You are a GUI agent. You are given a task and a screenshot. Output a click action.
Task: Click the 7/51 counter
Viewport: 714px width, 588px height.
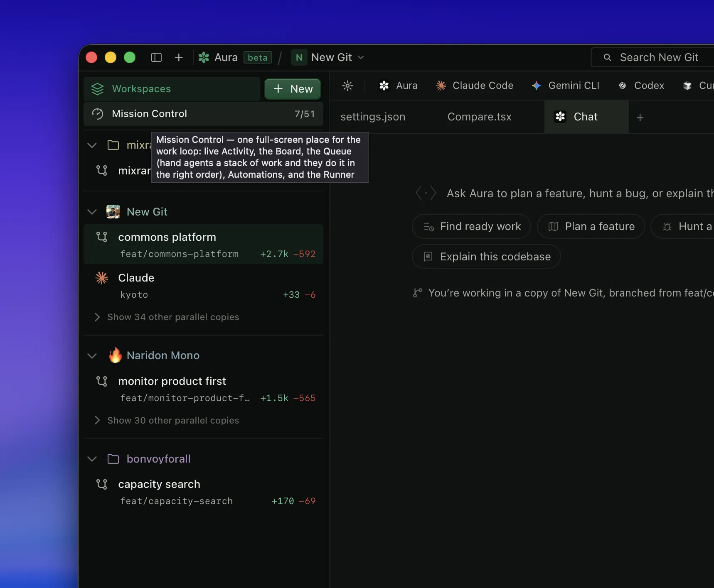point(305,114)
